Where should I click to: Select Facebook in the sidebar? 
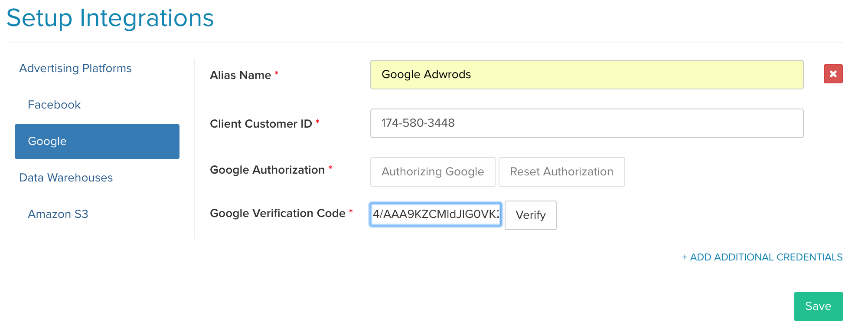(x=54, y=105)
